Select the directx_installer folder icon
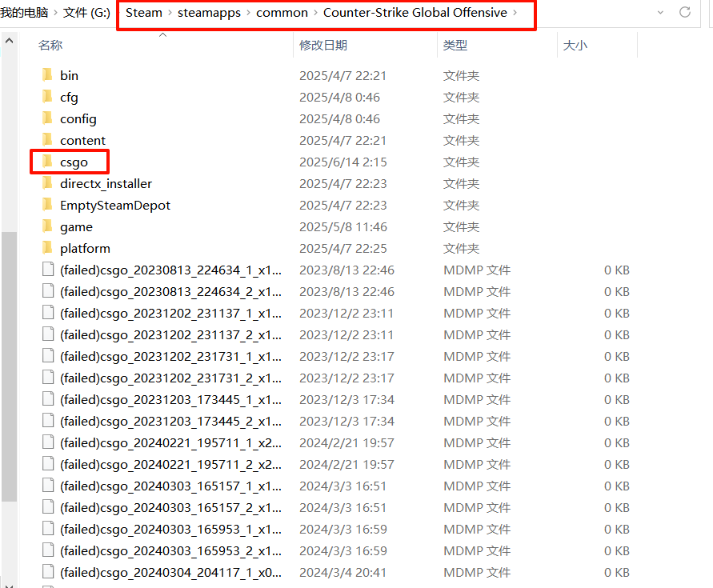Image resolution: width=713 pixels, height=588 pixels. tap(47, 183)
